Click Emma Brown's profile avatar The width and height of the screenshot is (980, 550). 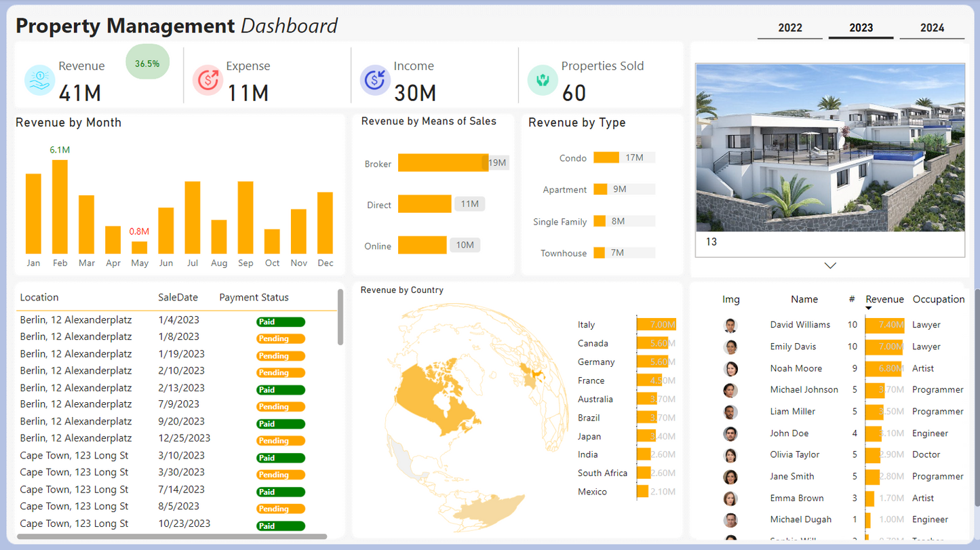[x=730, y=498]
